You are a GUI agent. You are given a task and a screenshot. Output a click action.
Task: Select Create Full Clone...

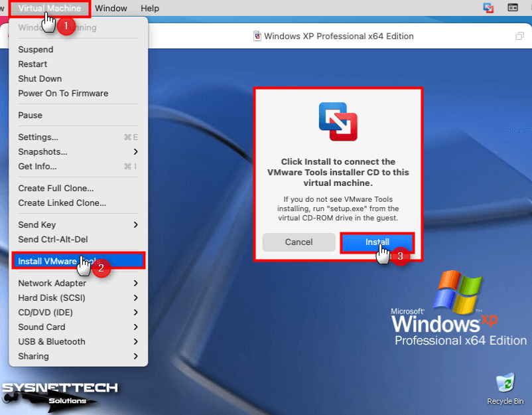pos(78,189)
